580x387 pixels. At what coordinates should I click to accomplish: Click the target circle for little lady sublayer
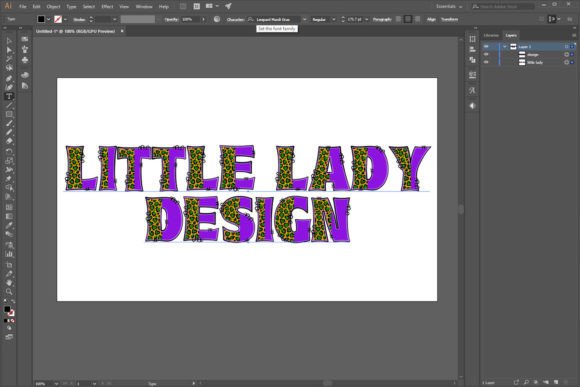(566, 62)
